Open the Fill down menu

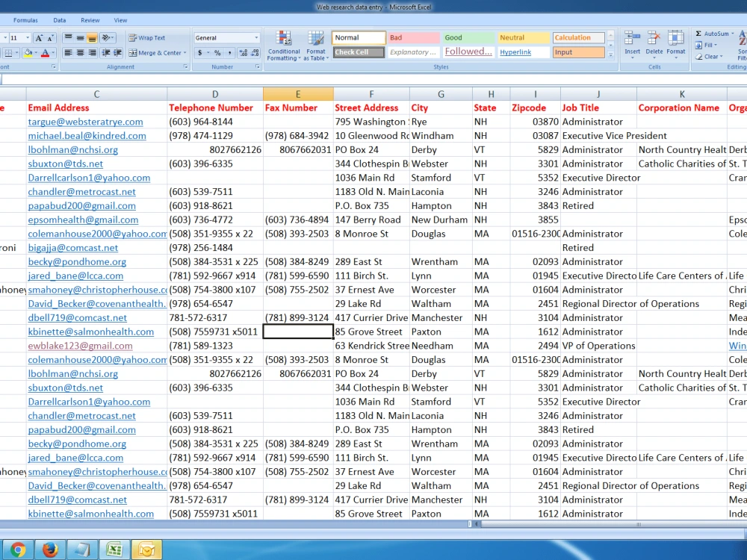pos(705,46)
